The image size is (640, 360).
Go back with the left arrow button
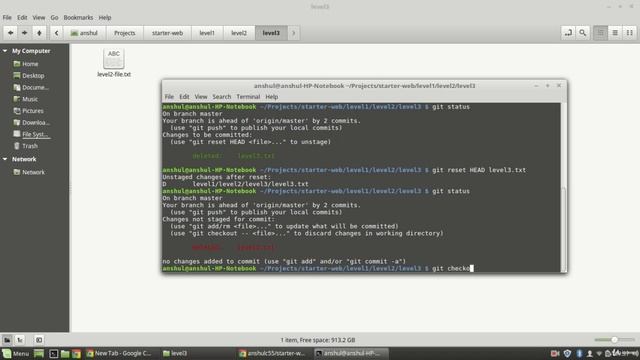pos(11,33)
